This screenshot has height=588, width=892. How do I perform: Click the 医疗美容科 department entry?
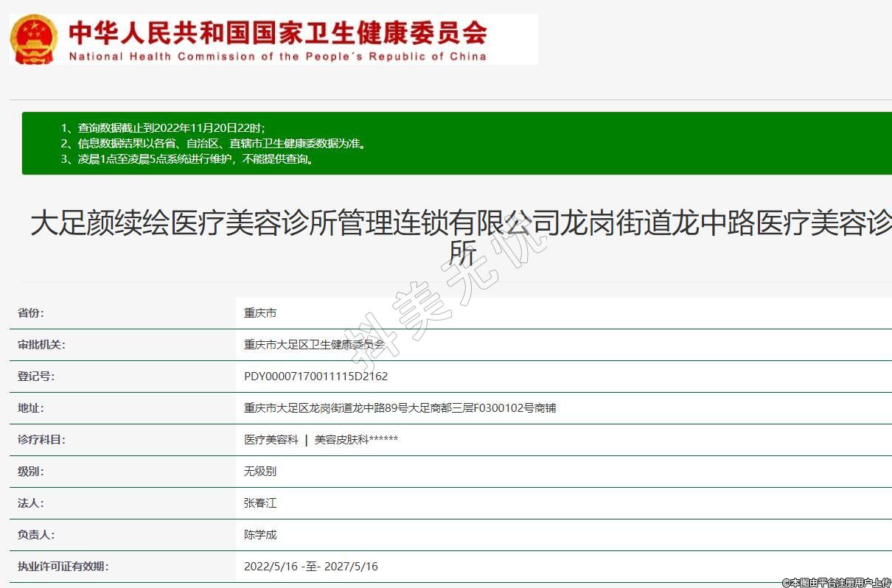(271, 440)
